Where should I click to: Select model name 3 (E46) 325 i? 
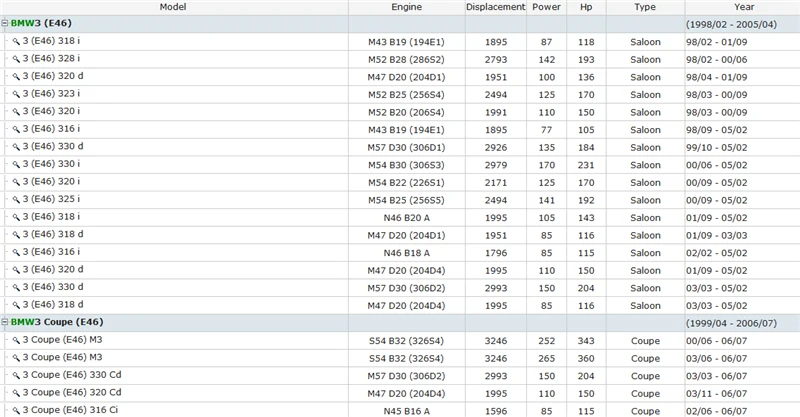(51, 199)
